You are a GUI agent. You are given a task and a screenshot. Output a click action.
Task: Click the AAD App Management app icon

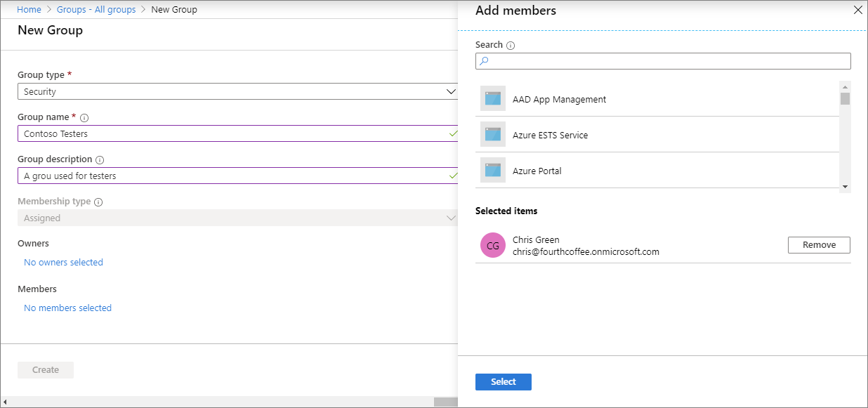492,98
